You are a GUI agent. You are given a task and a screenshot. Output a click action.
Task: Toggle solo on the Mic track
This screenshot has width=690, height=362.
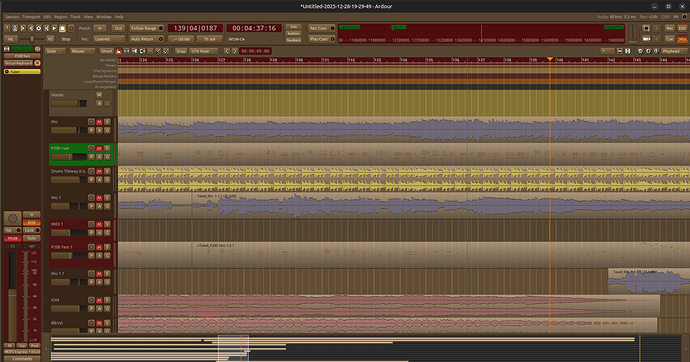107,122
